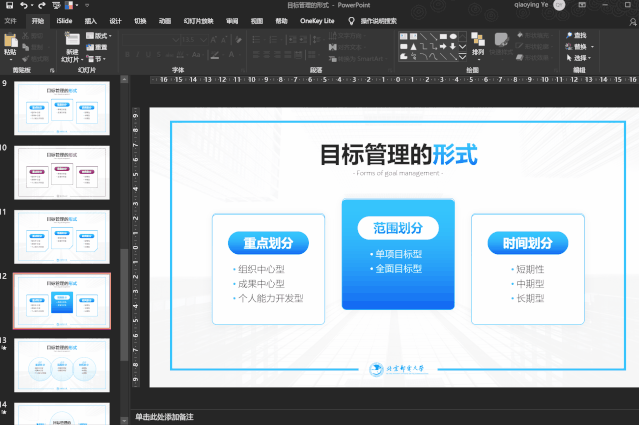Click the qiaoying Ye account avatar
639x425 pixels.
click(x=559, y=5)
